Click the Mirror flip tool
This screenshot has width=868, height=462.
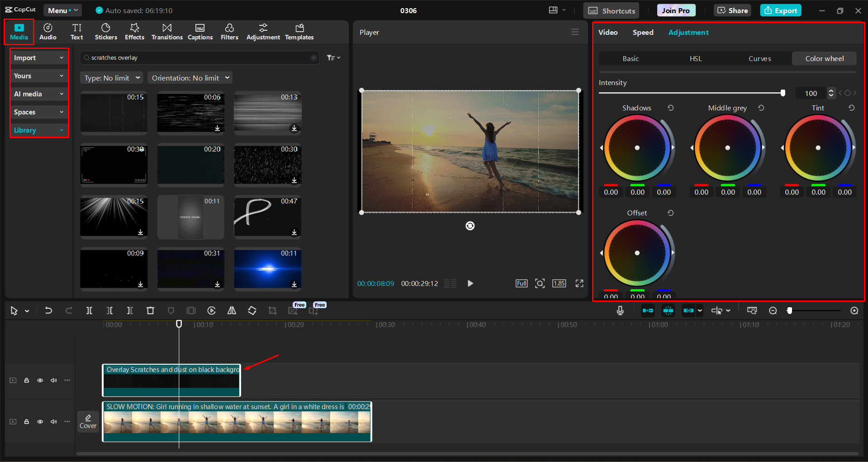pyautogui.click(x=232, y=310)
